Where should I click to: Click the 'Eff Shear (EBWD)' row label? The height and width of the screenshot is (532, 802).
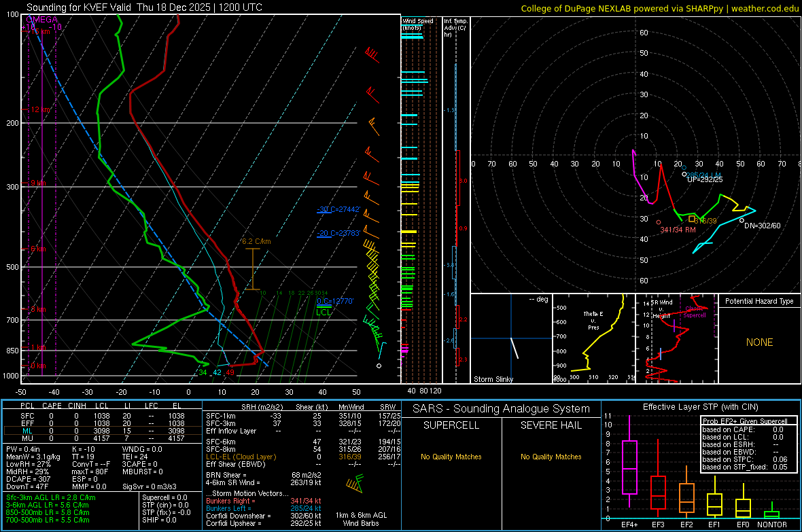(x=236, y=465)
